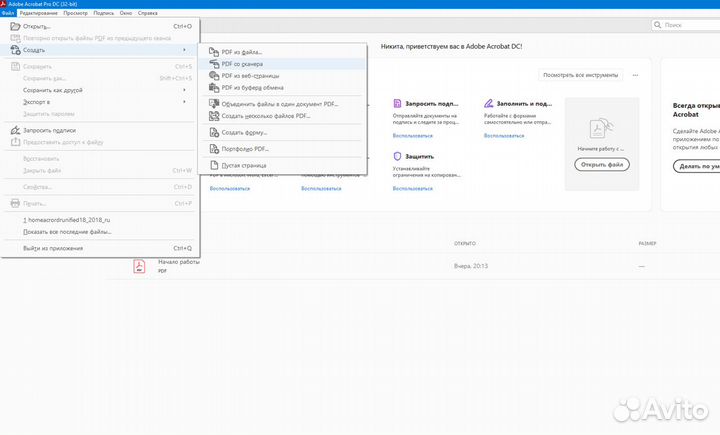
Task: Click the Защитить shield icon
Action: pyautogui.click(x=398, y=156)
